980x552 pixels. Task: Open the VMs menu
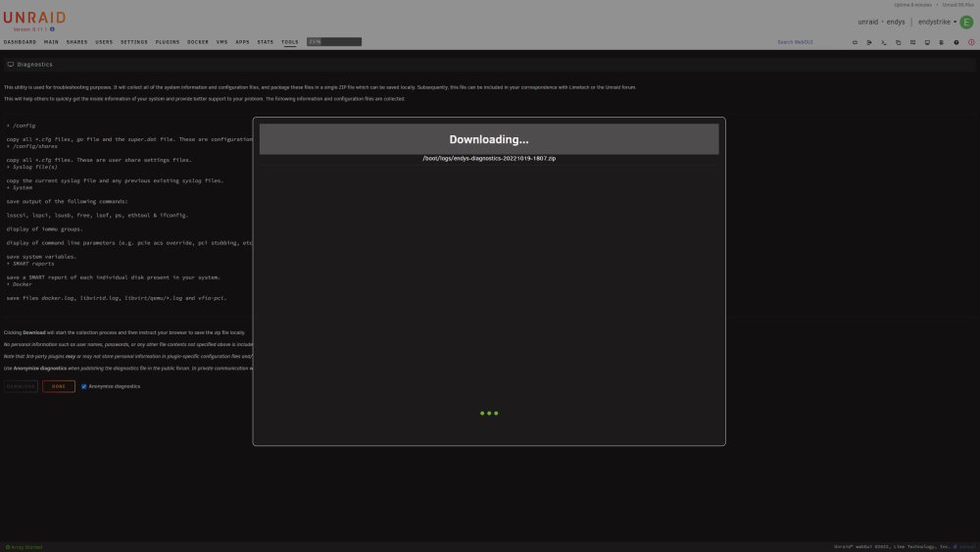[x=221, y=42]
